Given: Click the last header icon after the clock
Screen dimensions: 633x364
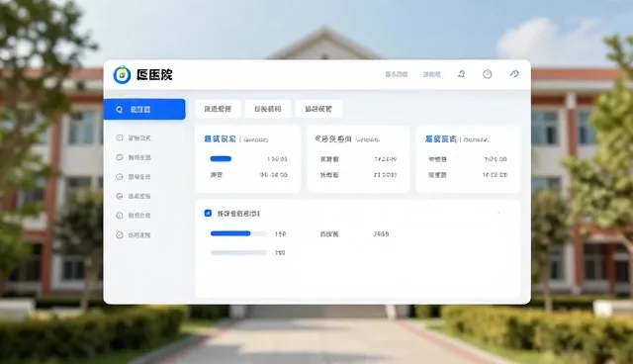Looking at the screenshot, I should click(514, 74).
